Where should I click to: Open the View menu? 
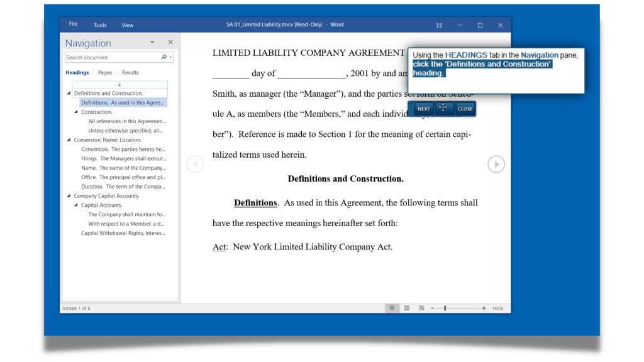(x=127, y=25)
